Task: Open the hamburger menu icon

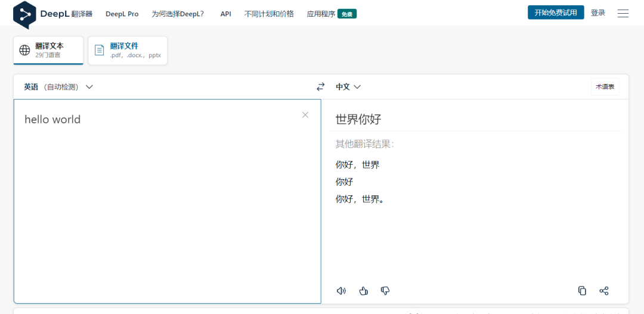Action: pyautogui.click(x=623, y=13)
